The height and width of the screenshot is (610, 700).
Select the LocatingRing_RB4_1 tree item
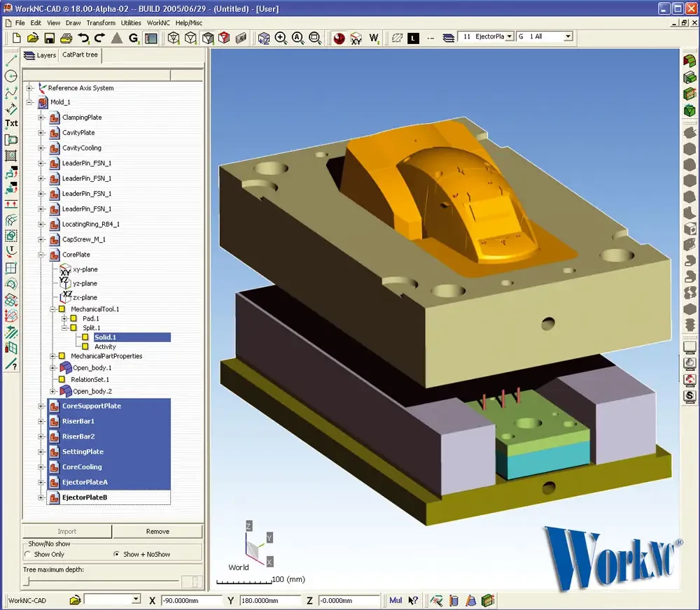click(90, 224)
